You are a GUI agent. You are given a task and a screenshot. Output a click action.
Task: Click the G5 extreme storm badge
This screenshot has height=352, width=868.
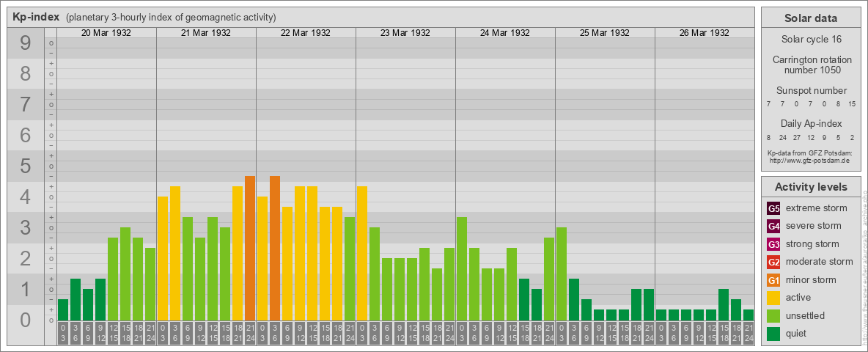(773, 209)
